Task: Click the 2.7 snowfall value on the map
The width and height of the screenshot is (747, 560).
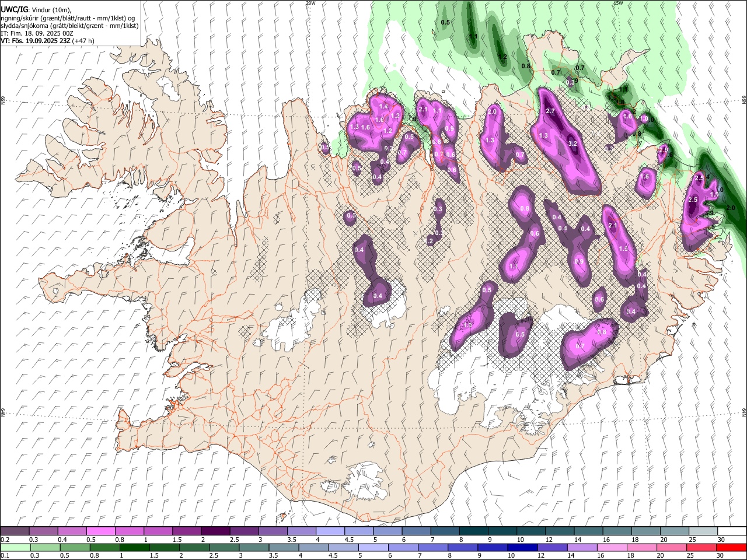Action: point(550,111)
